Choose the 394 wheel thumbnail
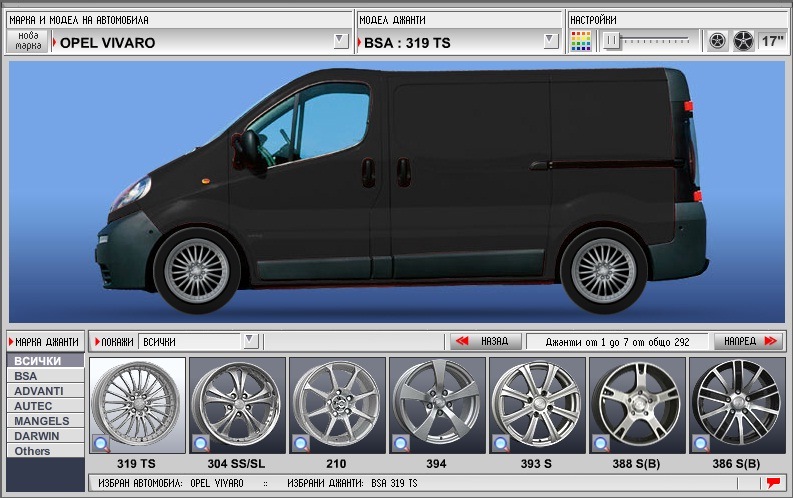Viewport: 793px width, 498px height. click(x=437, y=405)
